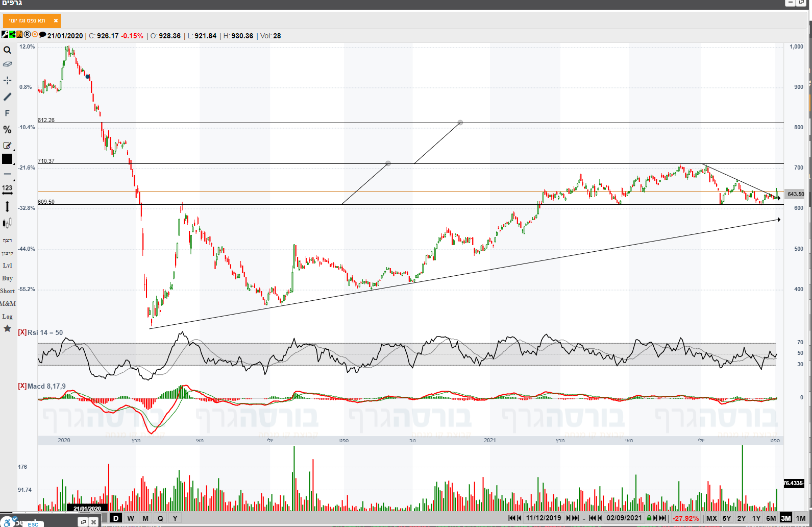Set chart range to 3M
Screen dimensions: 812x527
click(x=786, y=518)
